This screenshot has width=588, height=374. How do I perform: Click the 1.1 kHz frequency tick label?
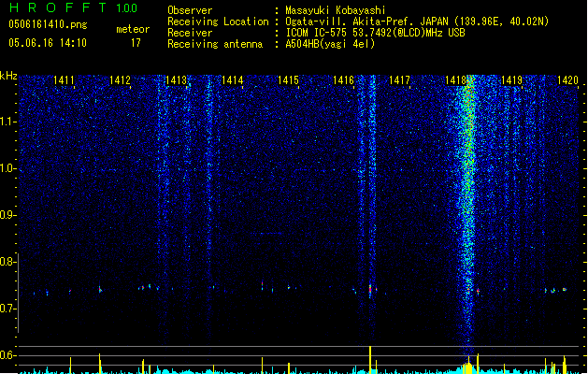pyautogui.click(x=7, y=122)
